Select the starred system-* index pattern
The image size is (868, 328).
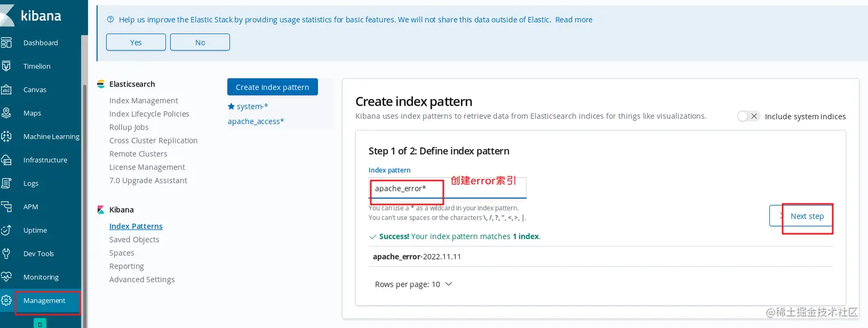click(x=248, y=106)
